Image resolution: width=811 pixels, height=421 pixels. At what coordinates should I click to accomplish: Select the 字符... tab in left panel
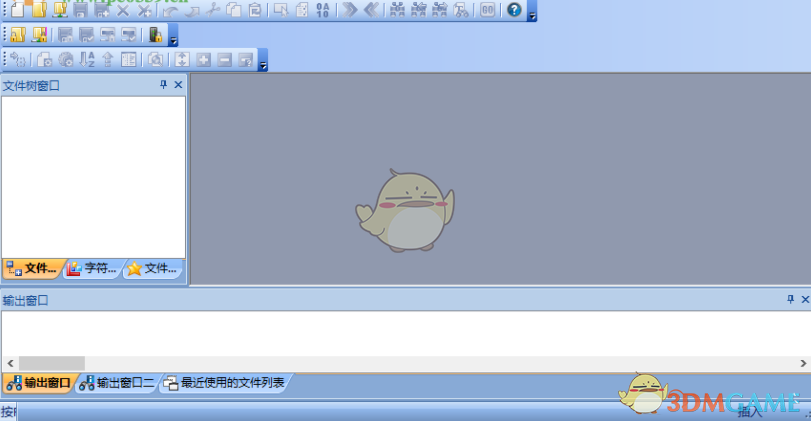pos(94,268)
